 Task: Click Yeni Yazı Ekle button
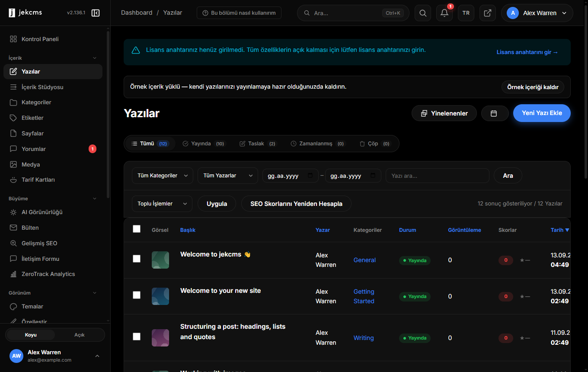tap(542, 113)
